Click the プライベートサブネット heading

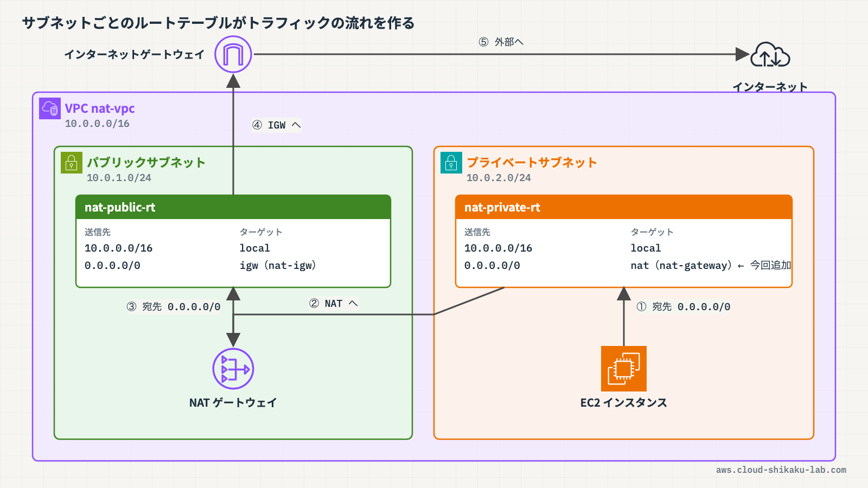pos(532,162)
